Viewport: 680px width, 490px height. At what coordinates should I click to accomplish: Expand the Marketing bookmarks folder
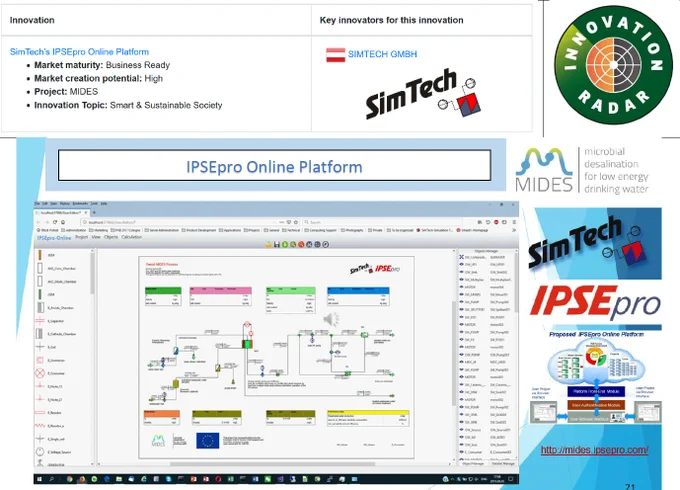coord(98,230)
